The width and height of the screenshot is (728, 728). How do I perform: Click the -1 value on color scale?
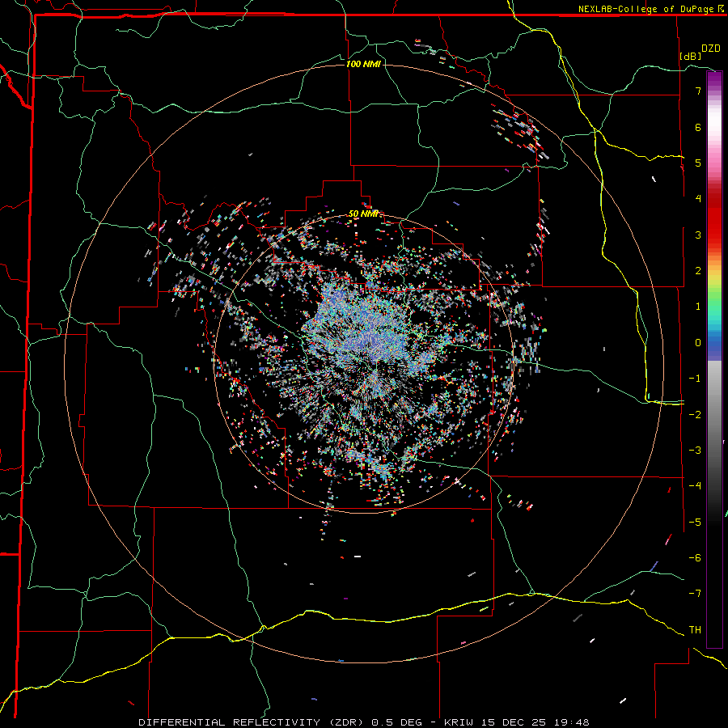695,379
